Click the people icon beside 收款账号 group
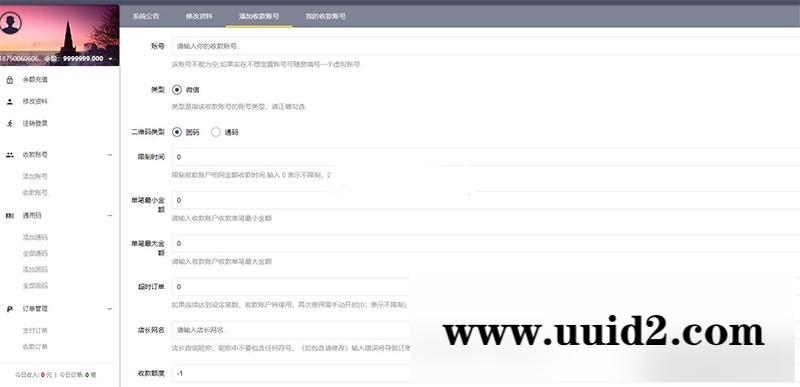 tap(10, 154)
